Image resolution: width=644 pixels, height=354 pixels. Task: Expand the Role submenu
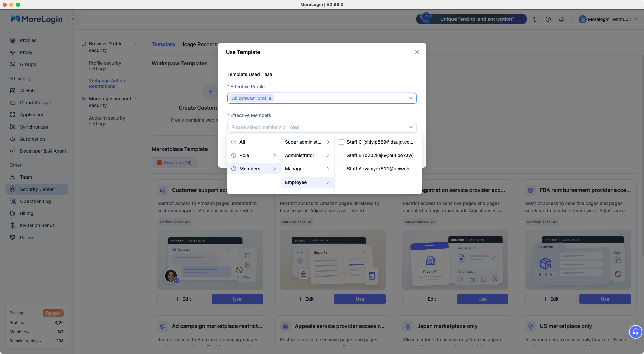point(254,155)
